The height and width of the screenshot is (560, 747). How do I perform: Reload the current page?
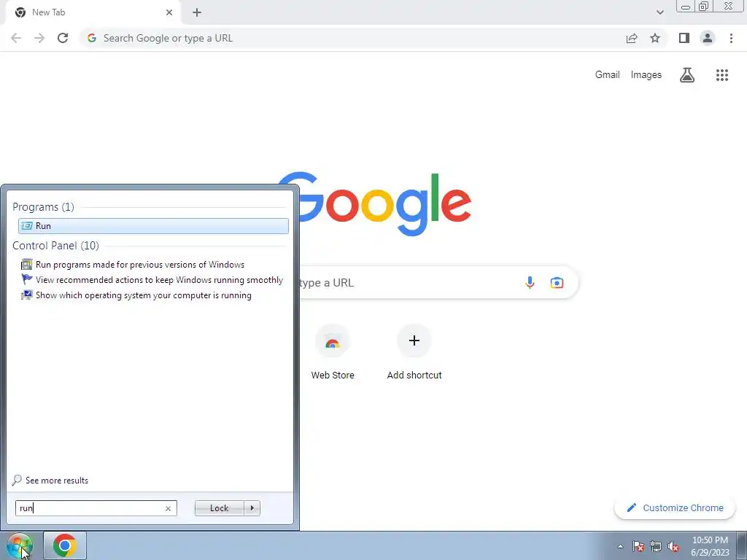point(63,38)
